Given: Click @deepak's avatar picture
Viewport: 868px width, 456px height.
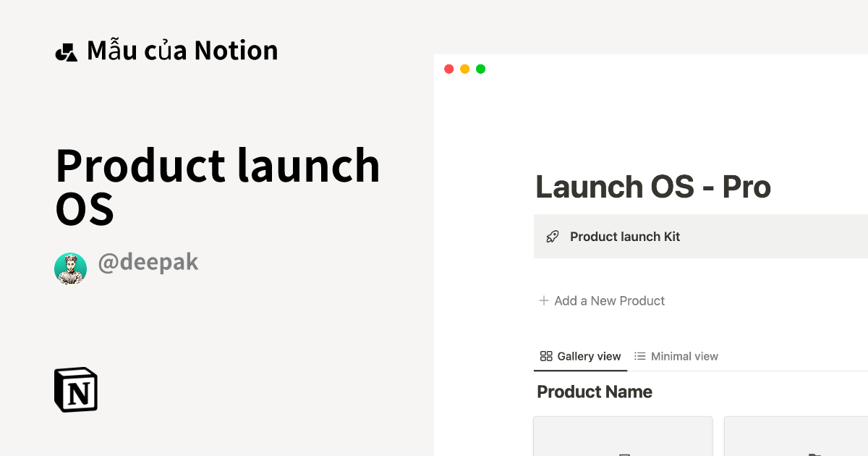Looking at the screenshot, I should (x=70, y=269).
